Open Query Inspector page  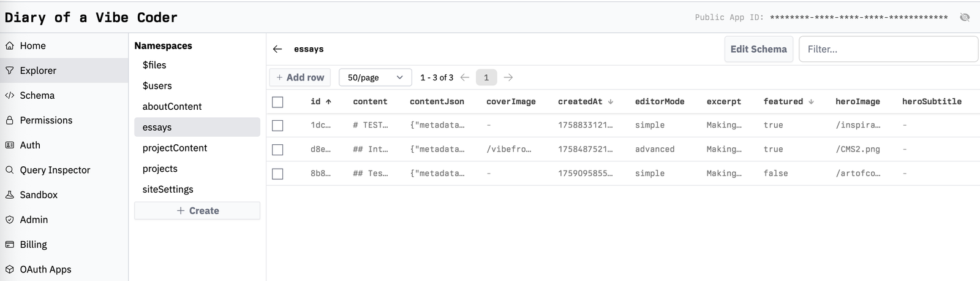[x=55, y=170]
